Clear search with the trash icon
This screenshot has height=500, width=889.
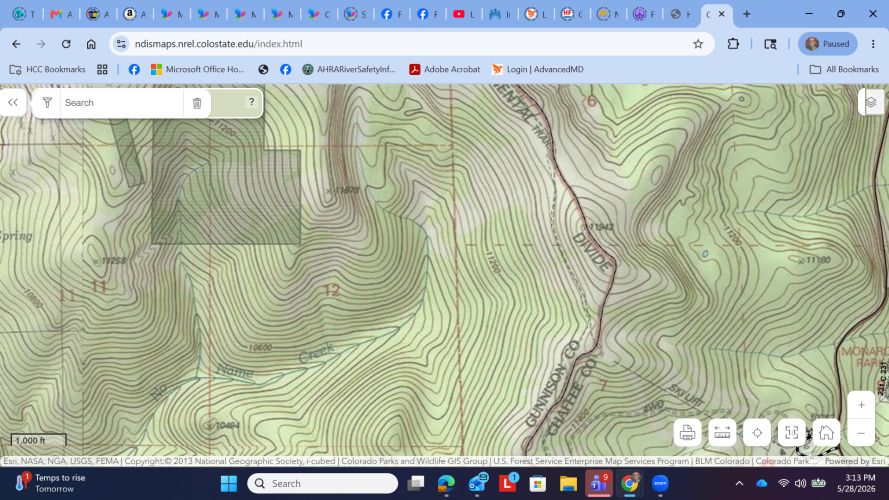[x=197, y=103]
